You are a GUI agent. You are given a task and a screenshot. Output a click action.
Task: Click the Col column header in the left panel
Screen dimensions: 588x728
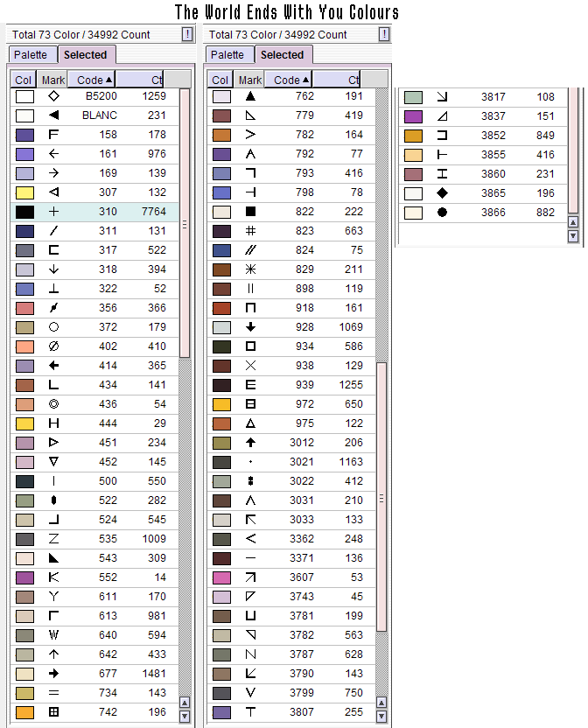pos(24,80)
